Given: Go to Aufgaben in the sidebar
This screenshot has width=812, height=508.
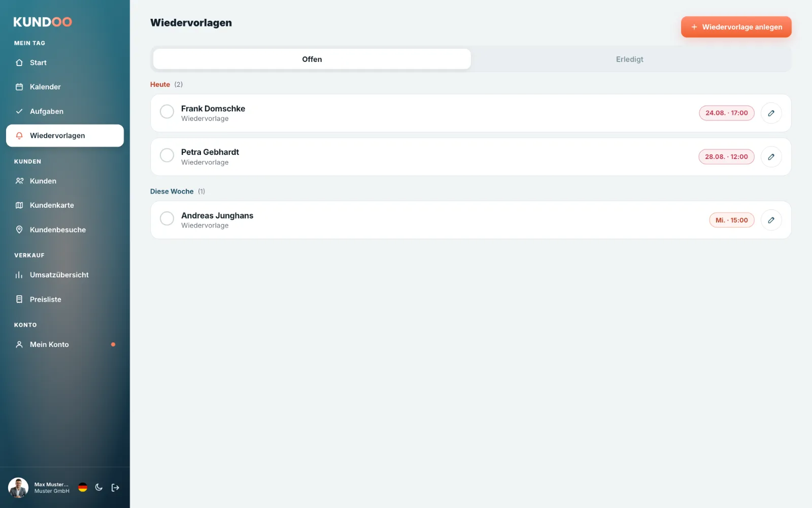Looking at the screenshot, I should tap(65, 111).
